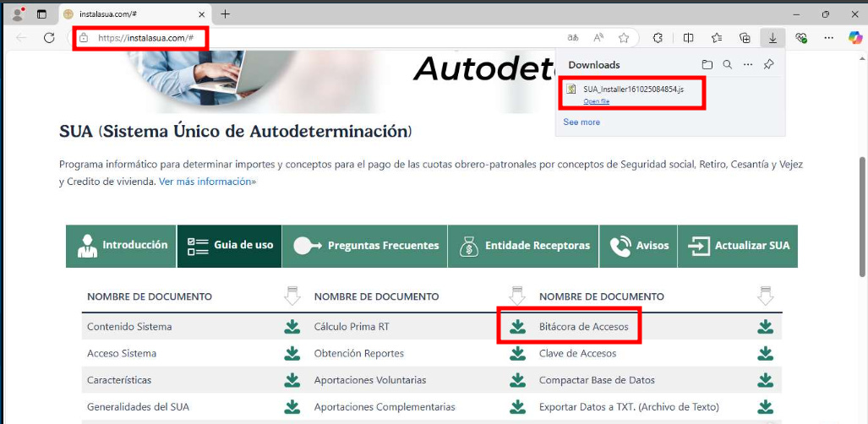Open the Avisos tab

tap(638, 246)
